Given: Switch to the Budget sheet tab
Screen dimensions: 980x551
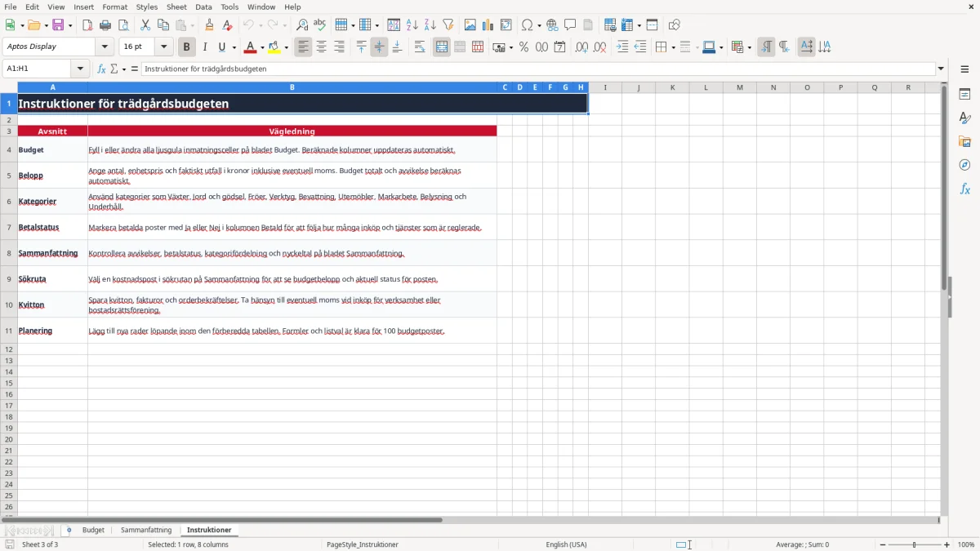Looking at the screenshot, I should click(x=93, y=530).
